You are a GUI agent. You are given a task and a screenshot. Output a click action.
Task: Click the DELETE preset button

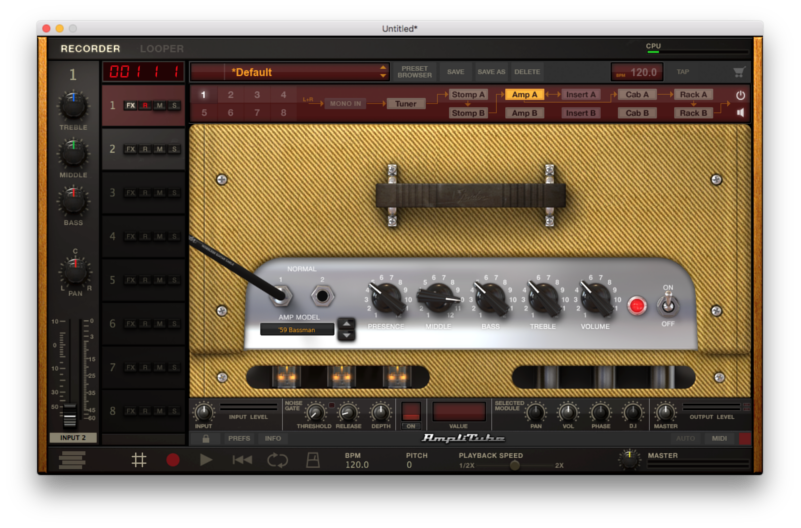coord(527,72)
